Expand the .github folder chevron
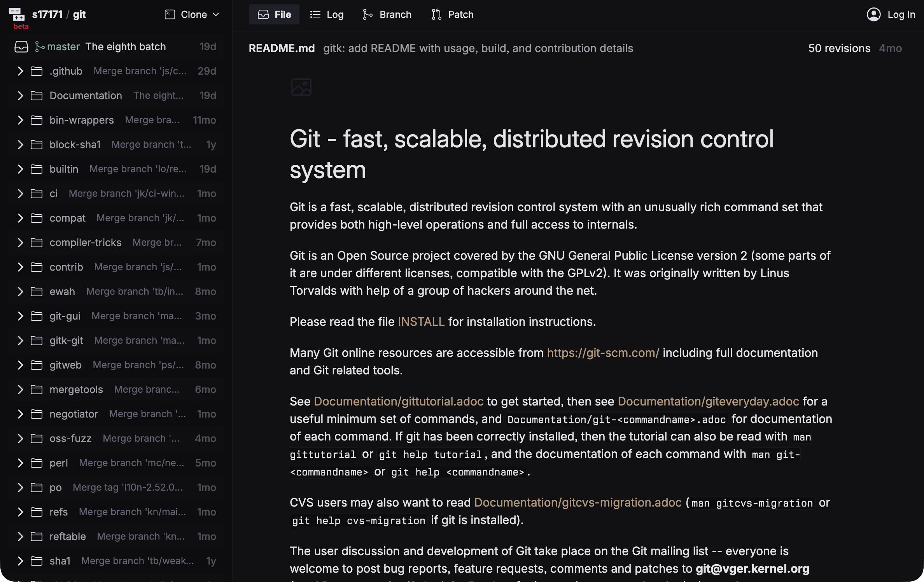Viewport: 924px width, 582px height. tap(20, 71)
